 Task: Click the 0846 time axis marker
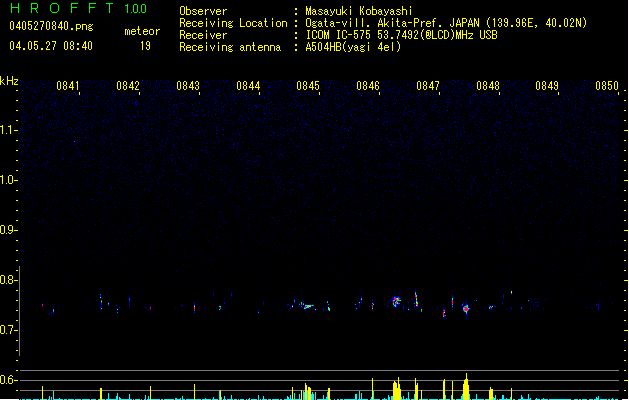(x=368, y=85)
